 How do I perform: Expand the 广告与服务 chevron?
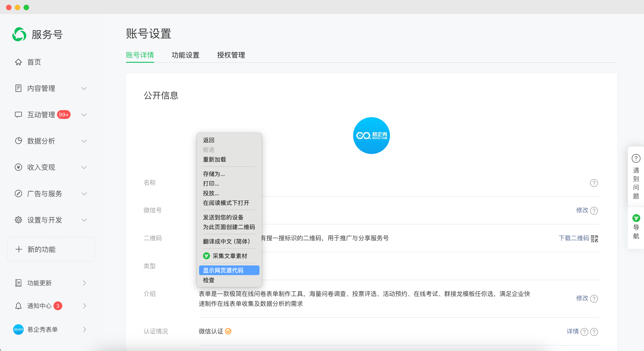tap(84, 194)
